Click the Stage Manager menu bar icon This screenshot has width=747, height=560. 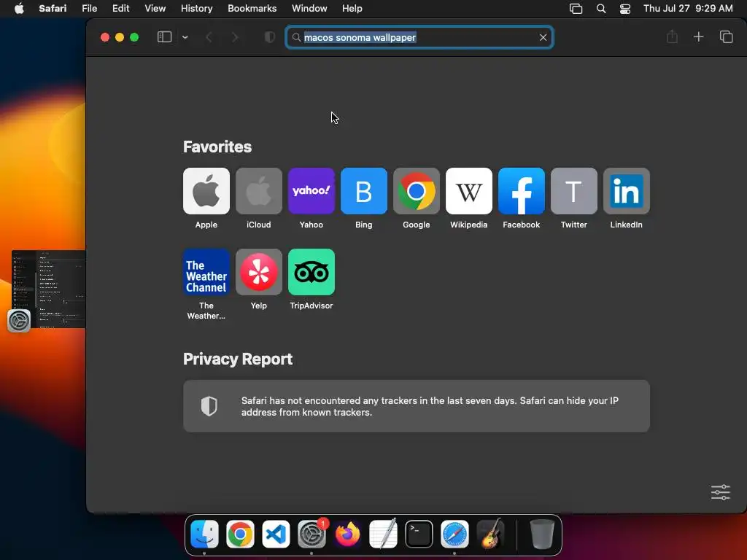coord(576,9)
